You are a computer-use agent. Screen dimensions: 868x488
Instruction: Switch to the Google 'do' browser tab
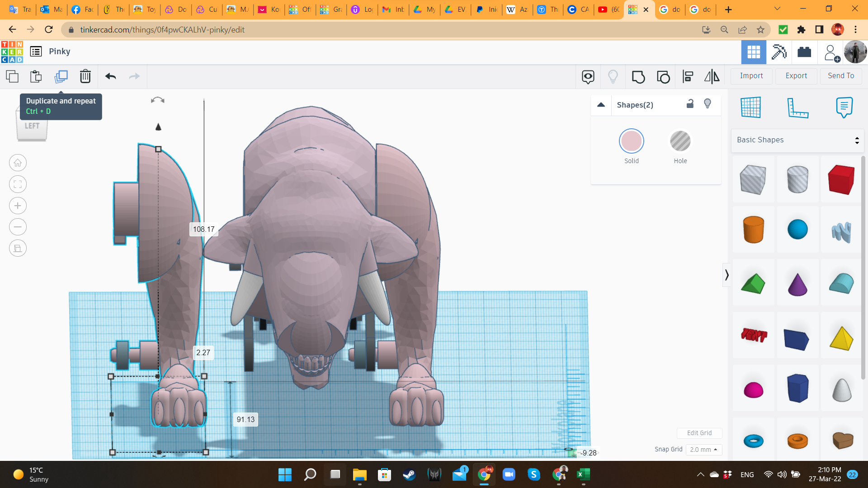click(670, 9)
